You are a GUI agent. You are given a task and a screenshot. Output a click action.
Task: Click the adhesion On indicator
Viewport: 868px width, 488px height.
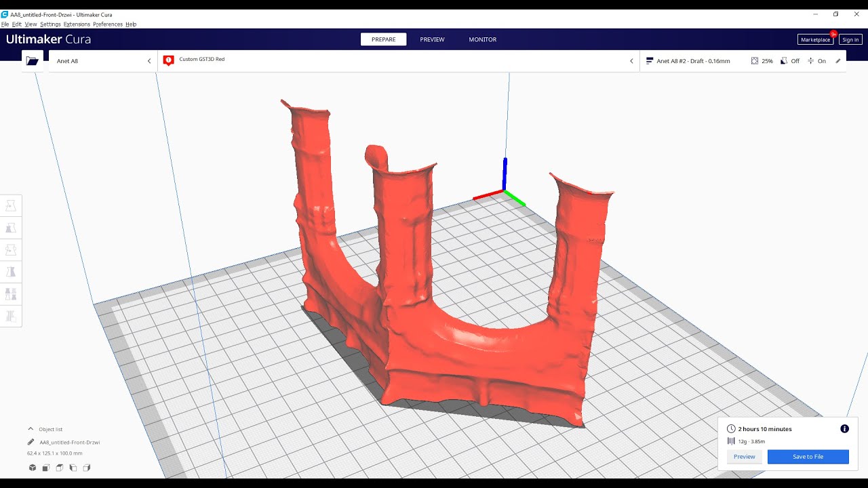point(816,61)
